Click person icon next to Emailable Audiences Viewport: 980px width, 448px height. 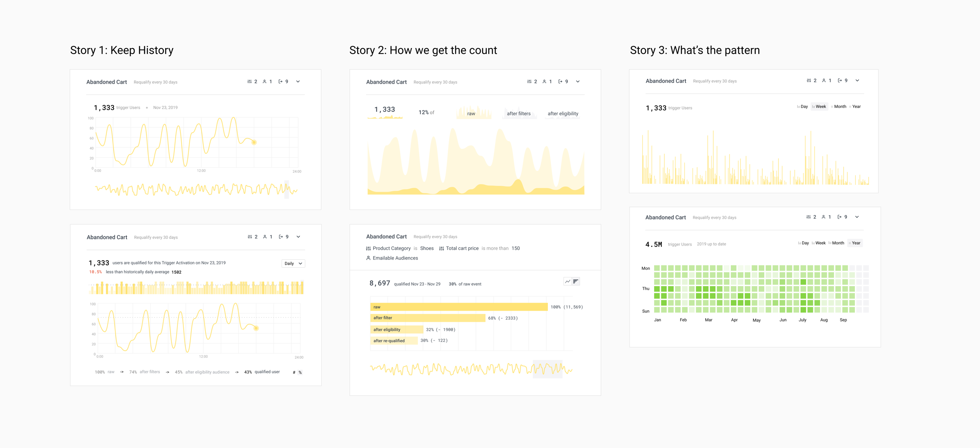point(368,258)
